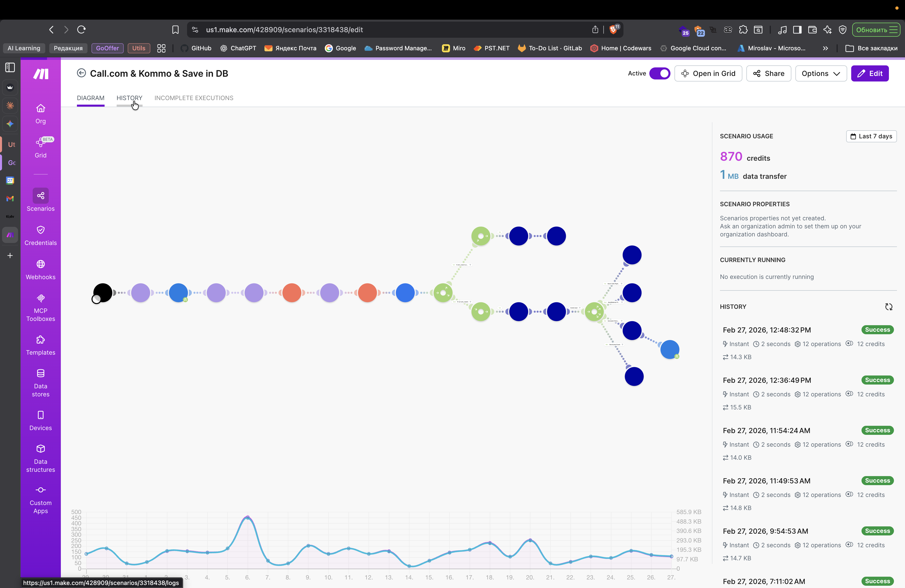905x588 pixels.
Task: Toggle the Active scenario switch off
Action: 660,73
